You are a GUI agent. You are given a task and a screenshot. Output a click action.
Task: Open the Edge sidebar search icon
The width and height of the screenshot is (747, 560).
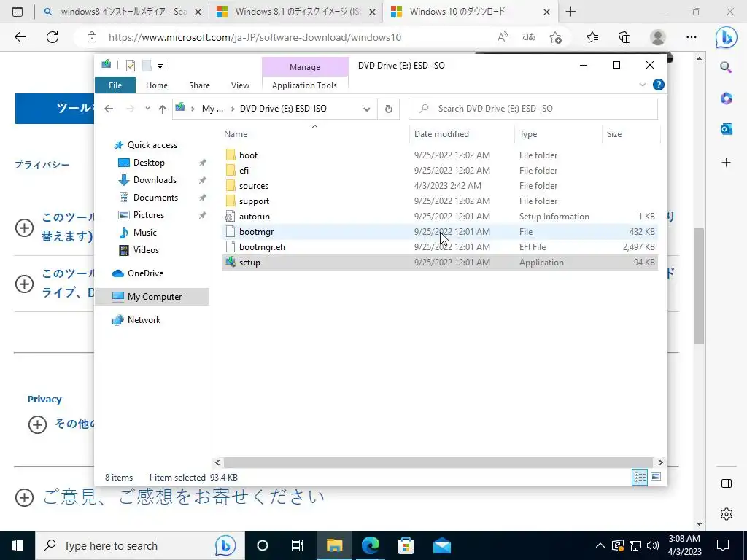point(726,67)
